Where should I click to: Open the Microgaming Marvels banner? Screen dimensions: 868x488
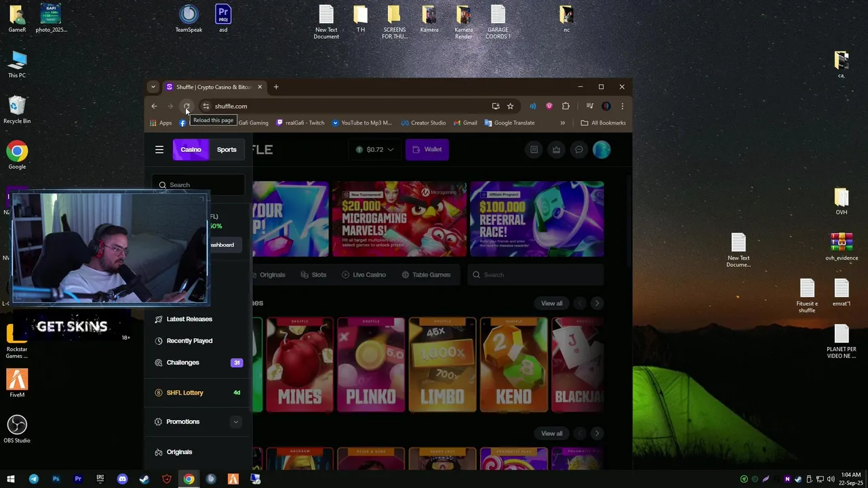point(399,220)
